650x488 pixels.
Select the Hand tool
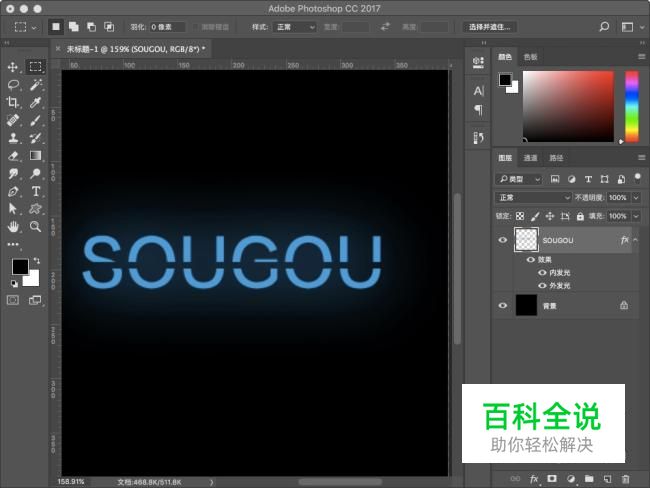pyautogui.click(x=13, y=226)
